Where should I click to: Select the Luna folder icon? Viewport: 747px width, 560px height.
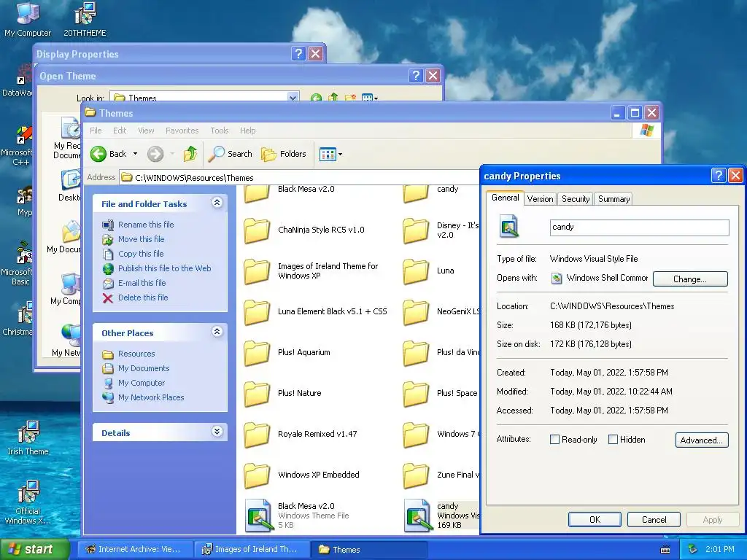point(416,271)
